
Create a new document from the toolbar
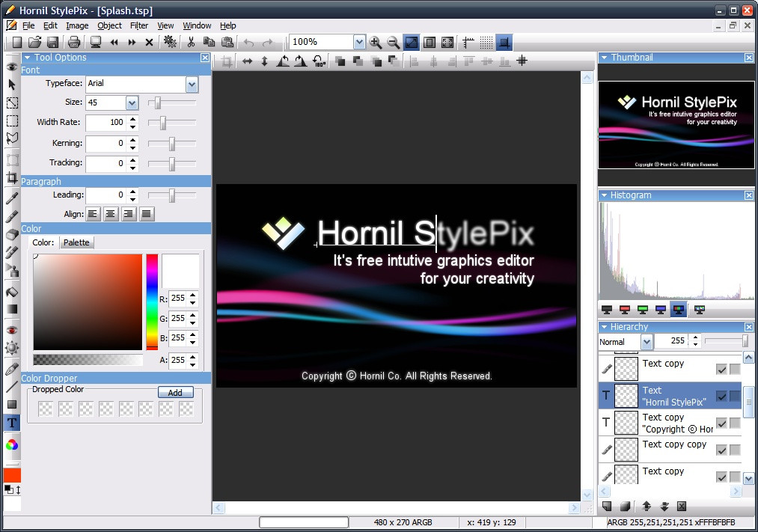17,43
